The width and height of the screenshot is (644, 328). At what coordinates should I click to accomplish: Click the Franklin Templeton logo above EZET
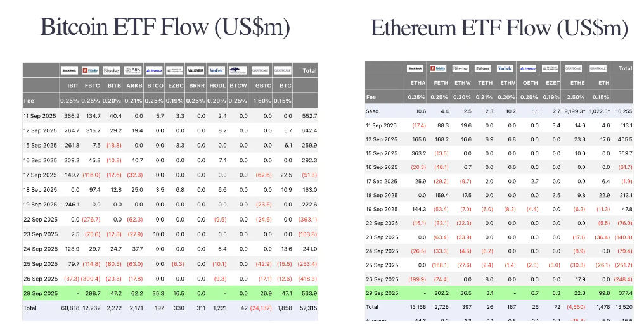click(551, 68)
